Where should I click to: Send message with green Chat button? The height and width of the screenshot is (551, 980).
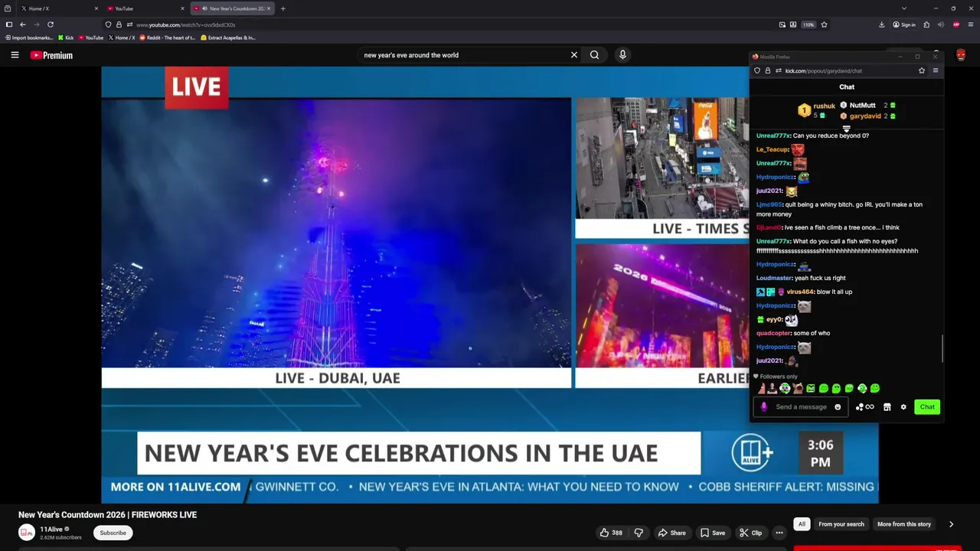(927, 407)
